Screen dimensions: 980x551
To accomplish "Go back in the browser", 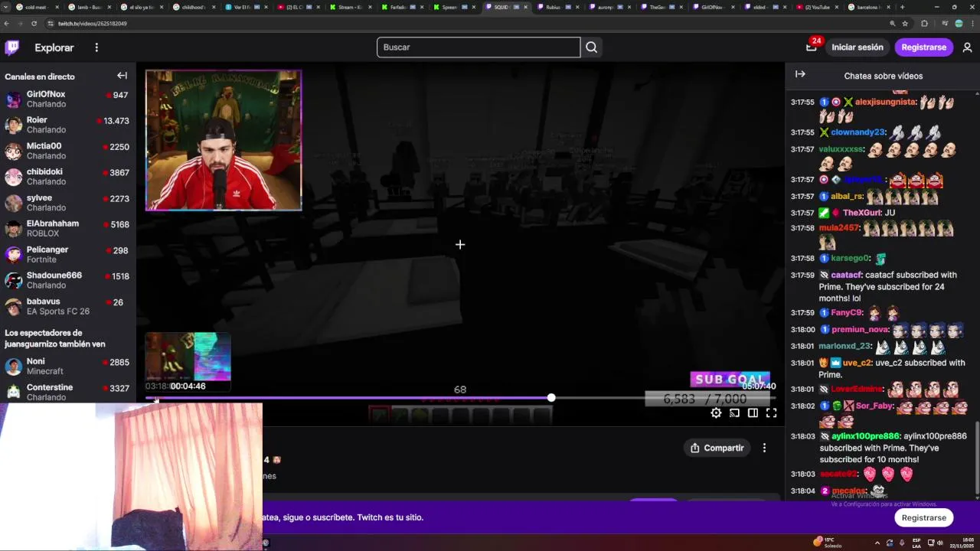I will click(7, 24).
